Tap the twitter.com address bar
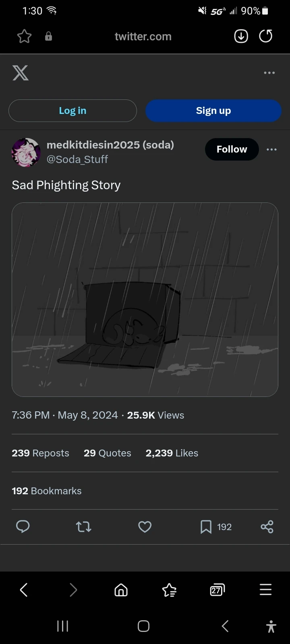This screenshot has height=644, width=290. click(x=143, y=36)
